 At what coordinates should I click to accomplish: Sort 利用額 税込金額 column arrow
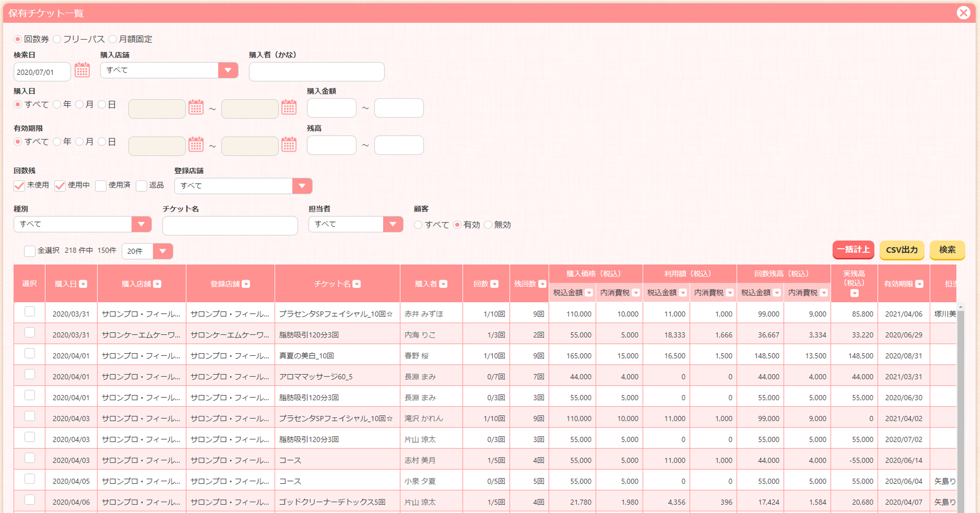tap(683, 293)
